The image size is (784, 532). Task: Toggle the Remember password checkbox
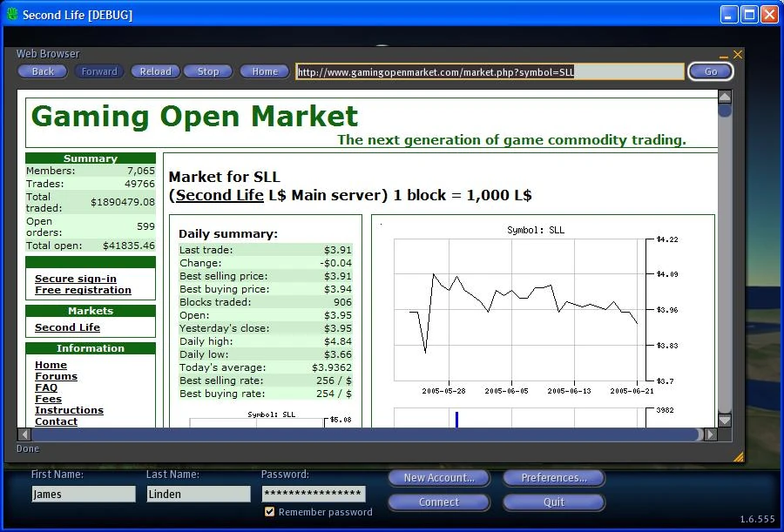pyautogui.click(x=269, y=511)
